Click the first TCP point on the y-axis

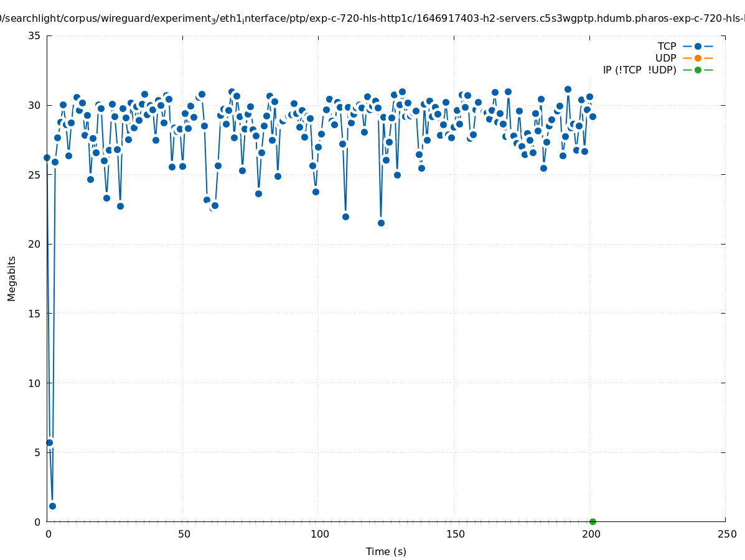point(47,157)
